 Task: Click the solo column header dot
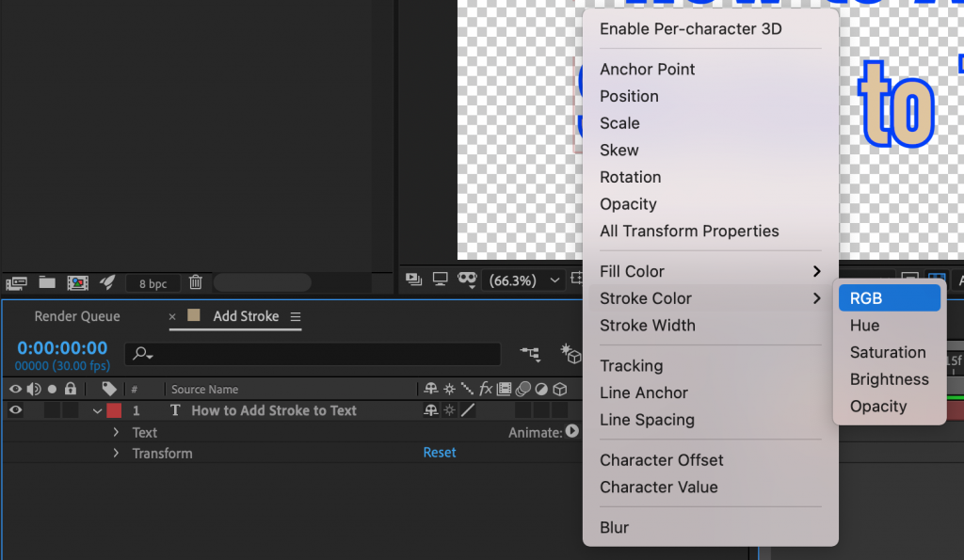point(53,389)
